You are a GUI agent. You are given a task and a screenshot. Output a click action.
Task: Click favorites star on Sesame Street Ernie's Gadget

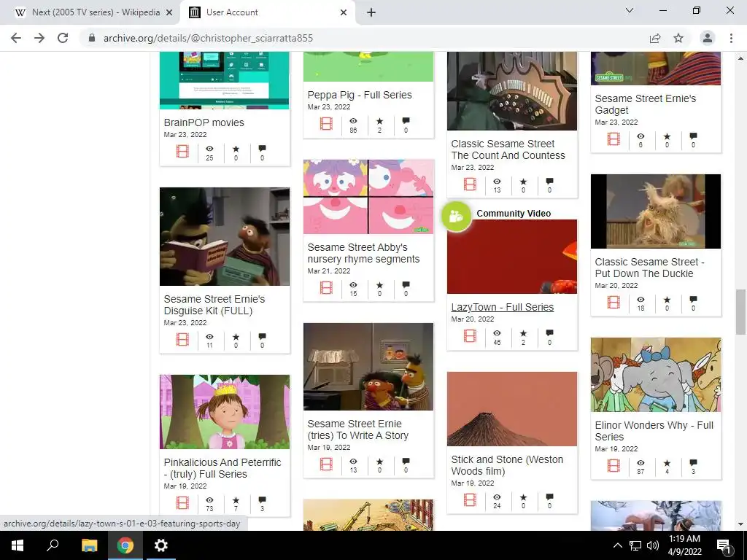point(667,136)
